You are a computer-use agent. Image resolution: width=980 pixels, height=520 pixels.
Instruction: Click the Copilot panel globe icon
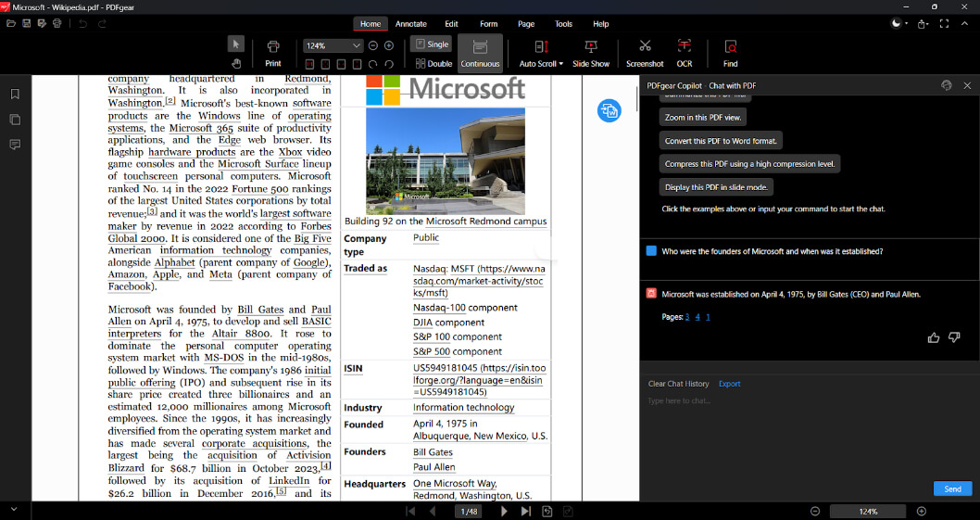947,85
